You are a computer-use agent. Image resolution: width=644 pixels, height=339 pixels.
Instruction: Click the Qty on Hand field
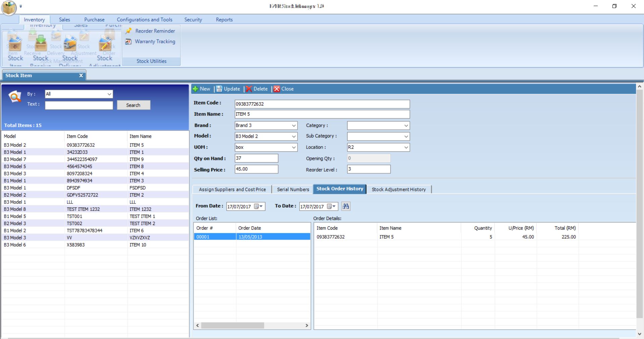(x=256, y=158)
